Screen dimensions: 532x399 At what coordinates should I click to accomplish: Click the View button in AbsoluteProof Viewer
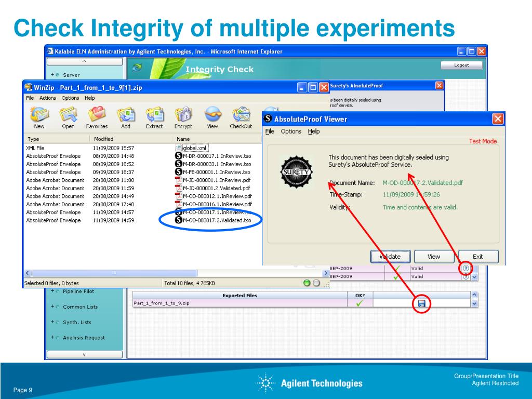(434, 257)
